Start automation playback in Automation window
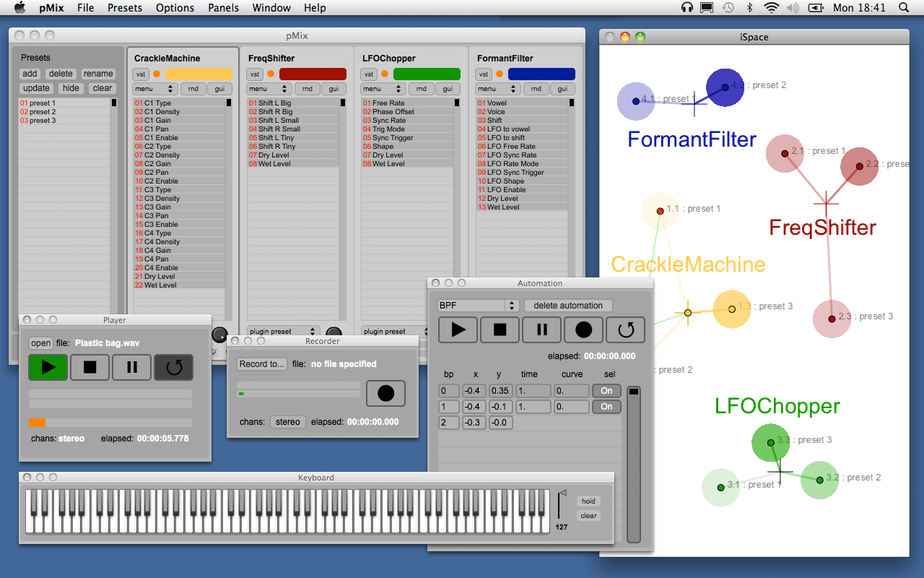Image resolution: width=924 pixels, height=578 pixels. click(458, 330)
